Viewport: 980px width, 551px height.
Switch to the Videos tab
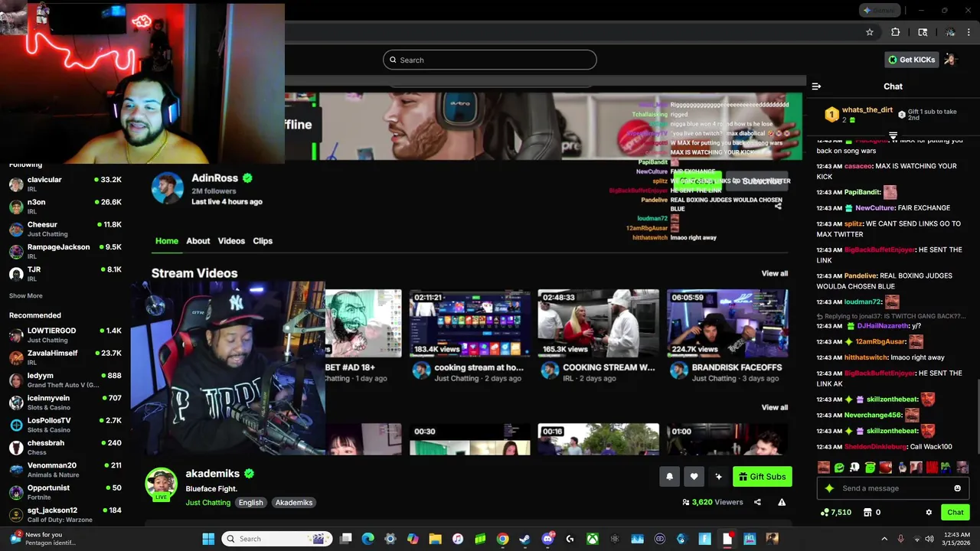click(x=231, y=241)
